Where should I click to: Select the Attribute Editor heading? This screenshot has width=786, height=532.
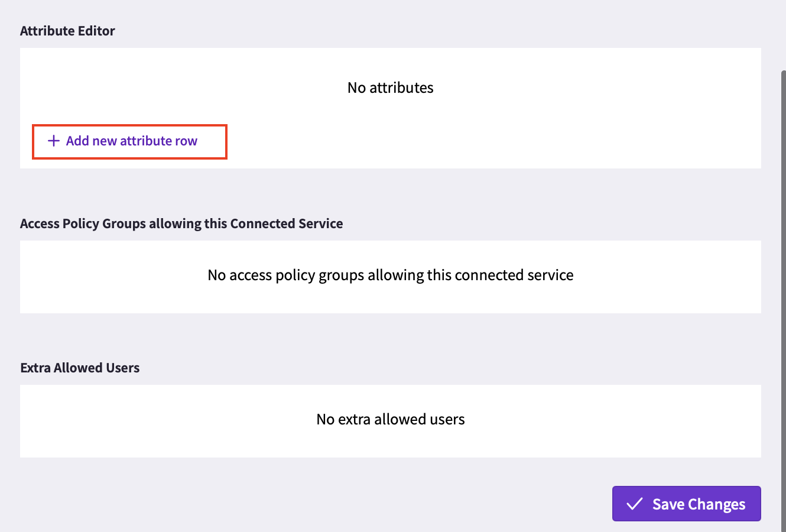point(67,31)
